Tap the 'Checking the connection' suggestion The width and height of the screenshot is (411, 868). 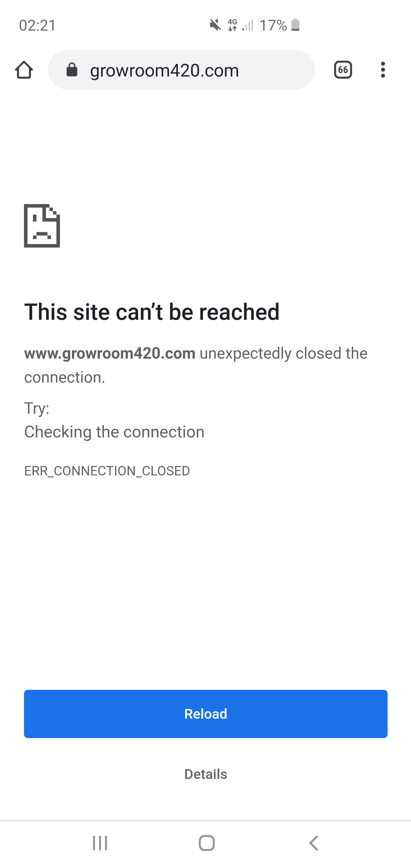point(114,432)
